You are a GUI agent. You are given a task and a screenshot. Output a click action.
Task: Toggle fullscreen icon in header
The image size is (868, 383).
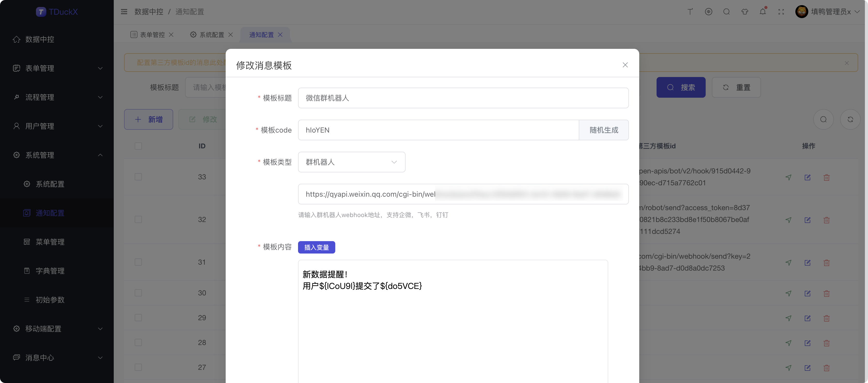781,12
